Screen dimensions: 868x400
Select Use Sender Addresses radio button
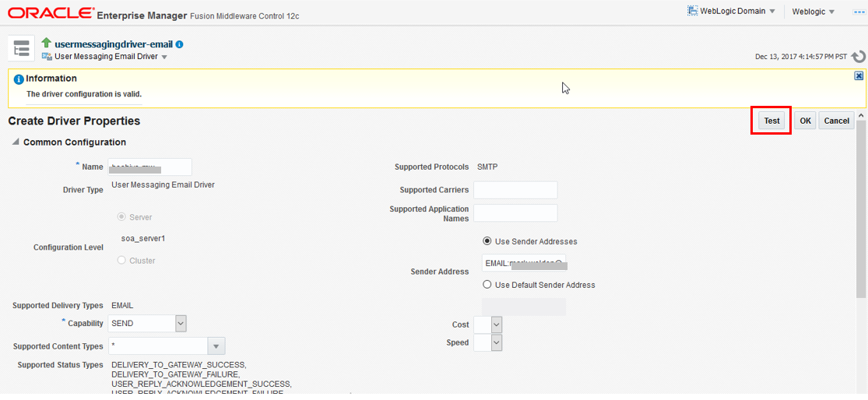click(487, 241)
